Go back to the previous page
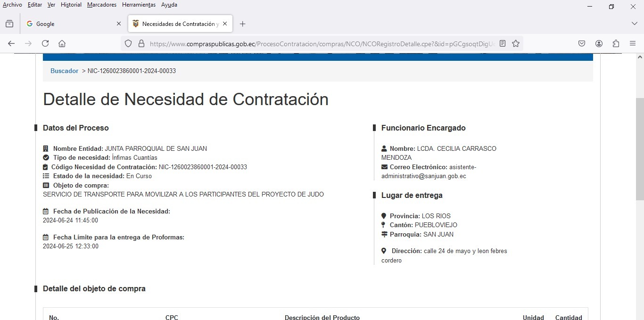The width and height of the screenshot is (644, 320). [11, 43]
